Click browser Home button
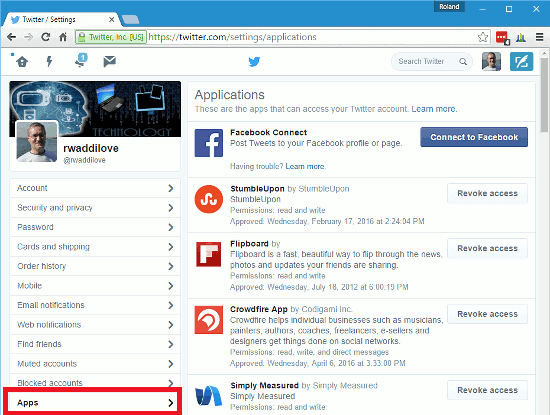Viewport: 550px width, 415px height. click(63, 37)
